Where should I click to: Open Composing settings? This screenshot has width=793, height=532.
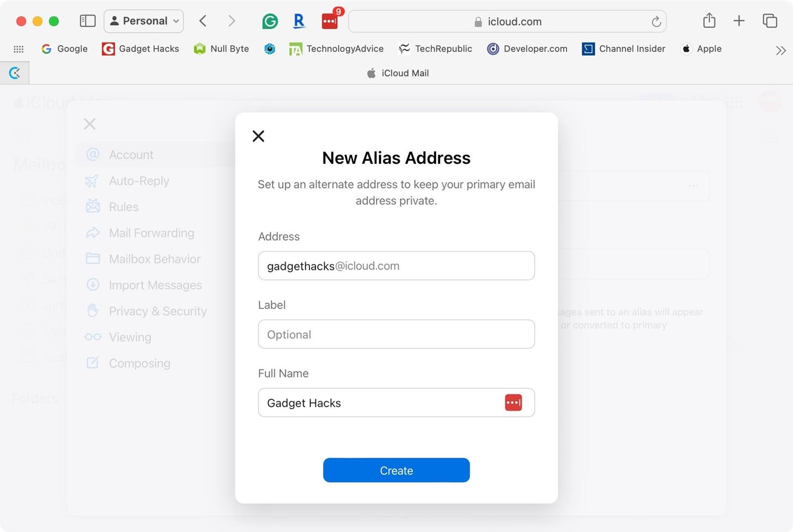point(139,363)
